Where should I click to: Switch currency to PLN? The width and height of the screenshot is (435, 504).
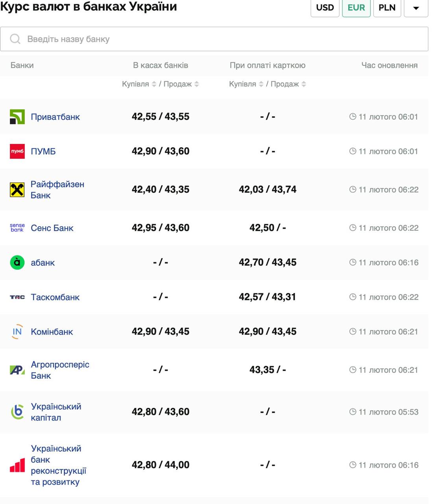(x=387, y=8)
